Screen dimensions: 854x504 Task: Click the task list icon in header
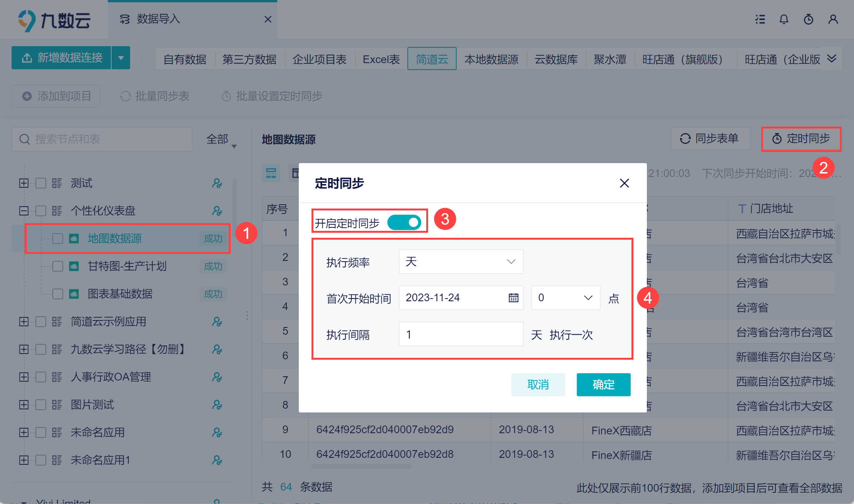click(x=760, y=19)
